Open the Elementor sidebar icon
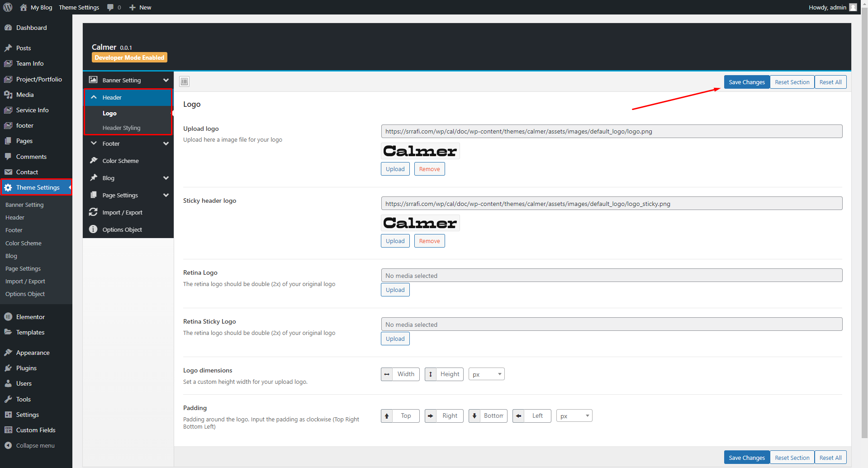Viewport: 868px width, 468px height. (x=8, y=316)
